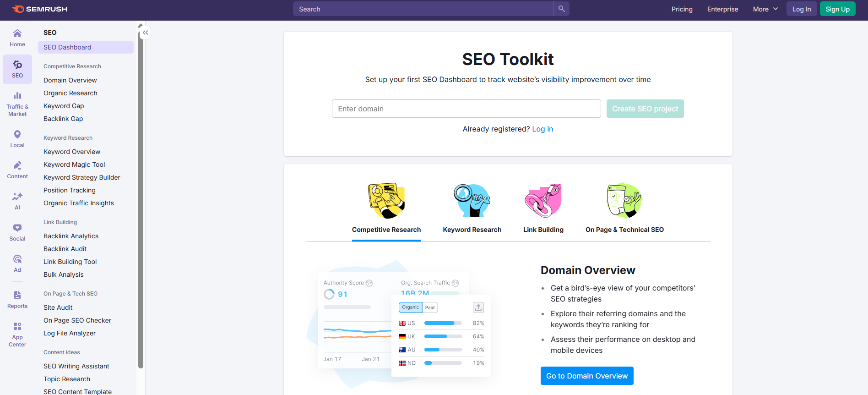Open SEO Content Template in sidebar
This screenshot has width=868, height=395.
(78, 391)
